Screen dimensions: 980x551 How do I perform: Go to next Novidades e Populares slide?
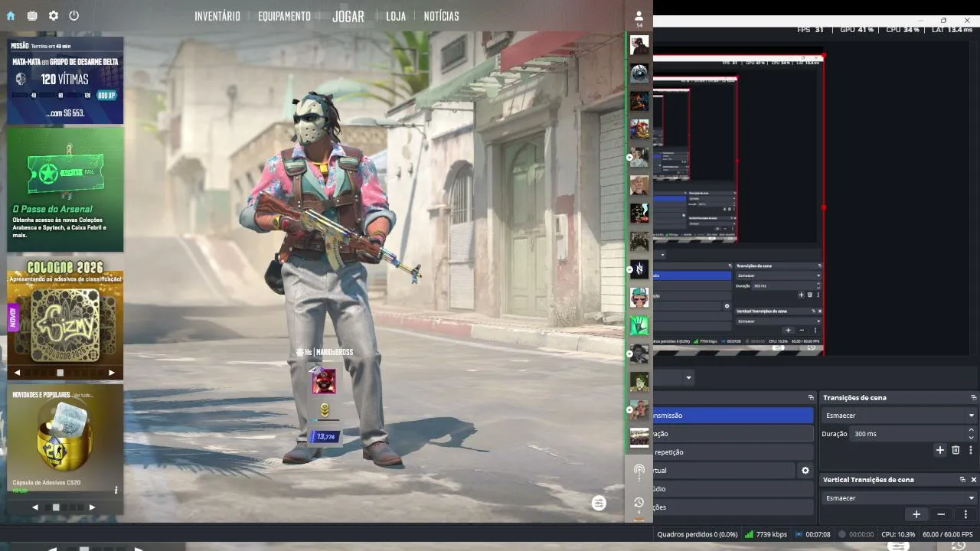[93, 507]
